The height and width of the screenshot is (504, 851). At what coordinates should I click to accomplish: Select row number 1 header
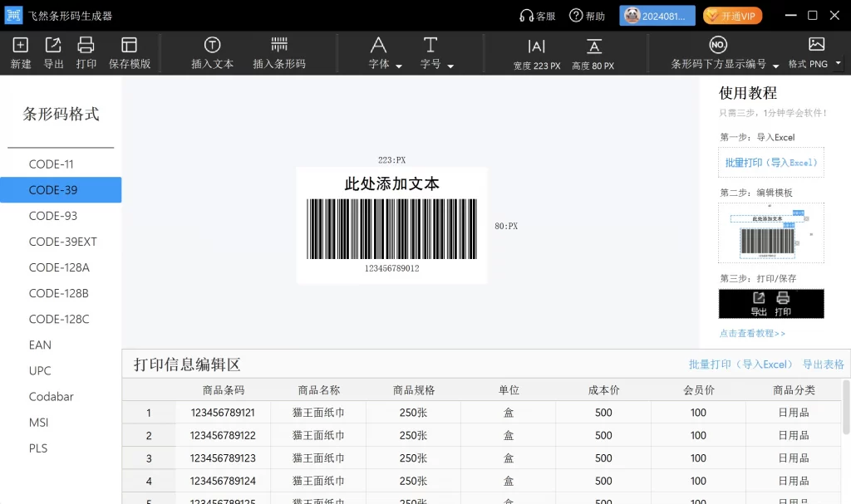[149, 413]
